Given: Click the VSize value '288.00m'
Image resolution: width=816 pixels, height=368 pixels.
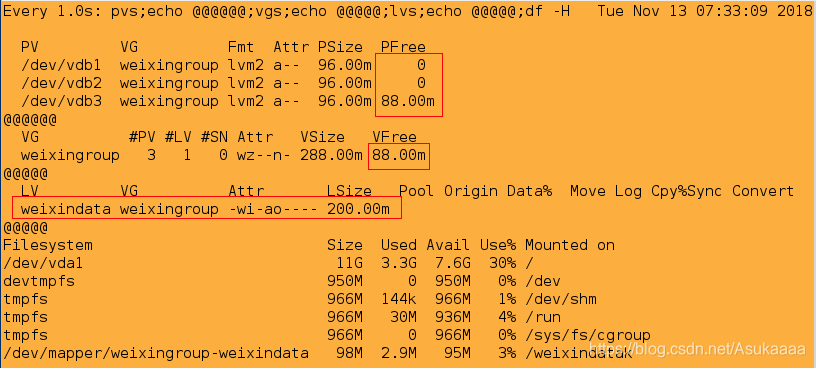Looking at the screenshot, I should click(x=332, y=156).
